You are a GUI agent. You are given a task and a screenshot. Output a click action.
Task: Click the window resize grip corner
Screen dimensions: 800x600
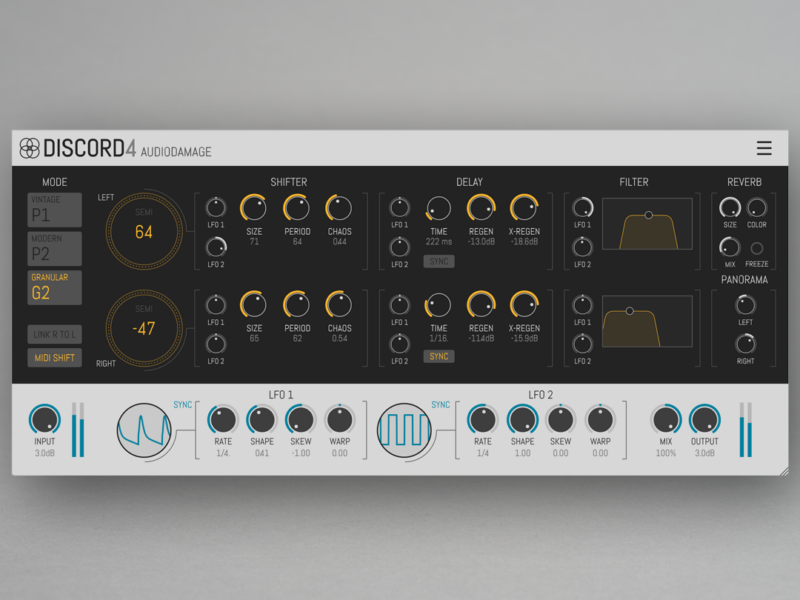coord(784,471)
